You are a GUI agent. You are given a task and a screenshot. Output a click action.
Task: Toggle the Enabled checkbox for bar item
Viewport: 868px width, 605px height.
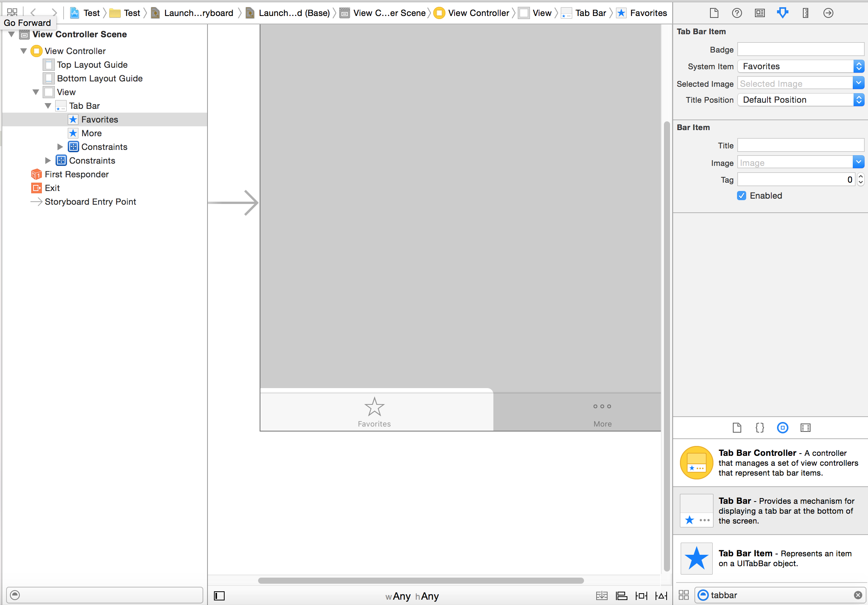(742, 196)
